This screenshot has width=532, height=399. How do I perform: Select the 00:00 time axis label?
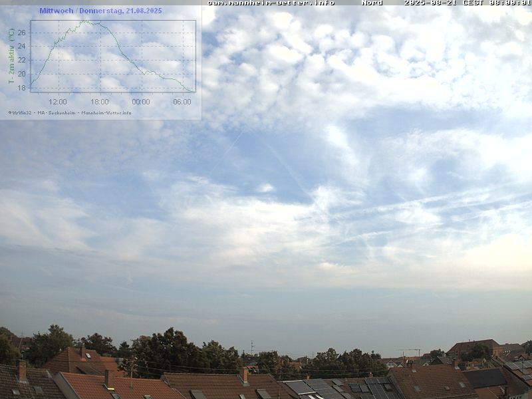(141, 102)
